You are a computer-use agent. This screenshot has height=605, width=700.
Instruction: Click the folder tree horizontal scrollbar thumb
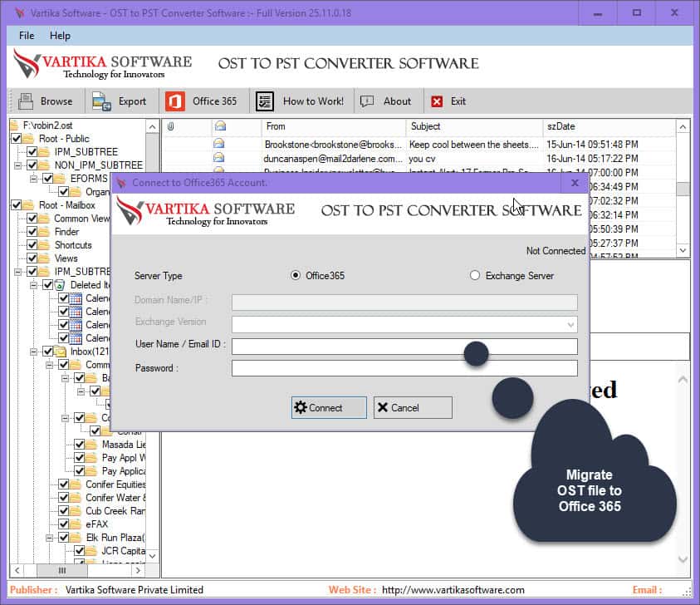[62, 570]
